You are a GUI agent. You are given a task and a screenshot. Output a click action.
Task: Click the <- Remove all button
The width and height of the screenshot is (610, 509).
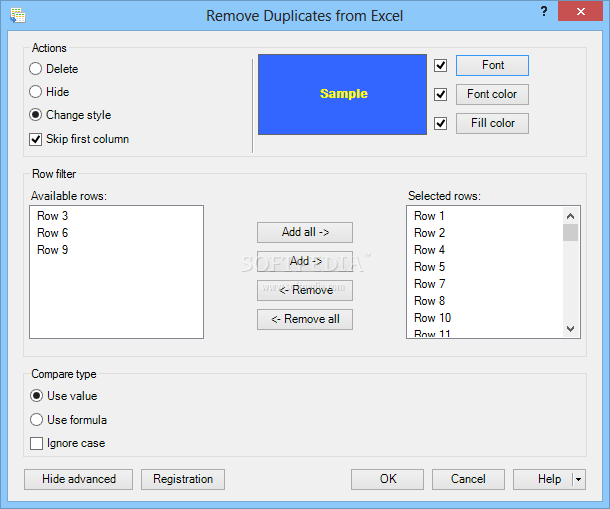click(305, 319)
